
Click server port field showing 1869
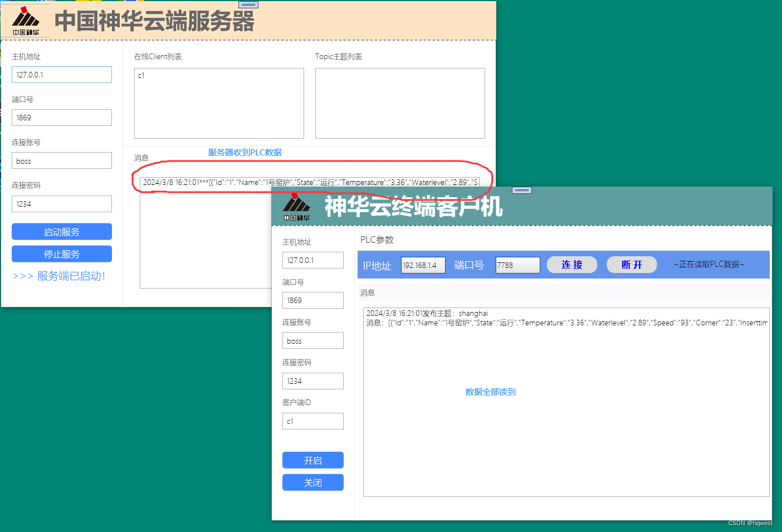tap(62, 118)
